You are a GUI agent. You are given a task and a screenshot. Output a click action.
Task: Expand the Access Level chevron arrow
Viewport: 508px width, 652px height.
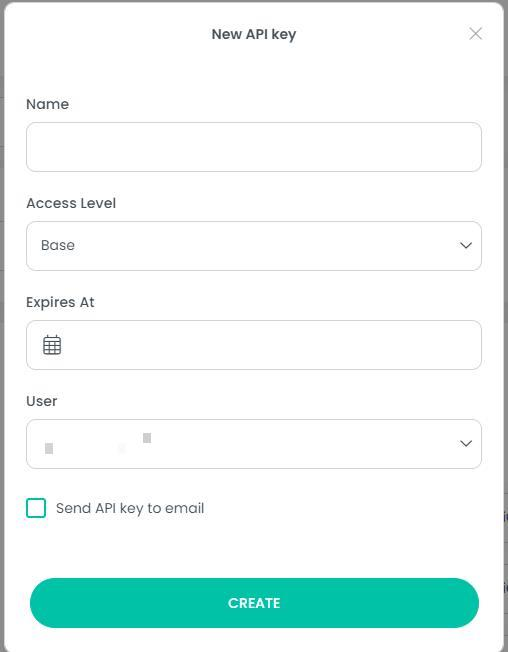pyautogui.click(x=466, y=245)
